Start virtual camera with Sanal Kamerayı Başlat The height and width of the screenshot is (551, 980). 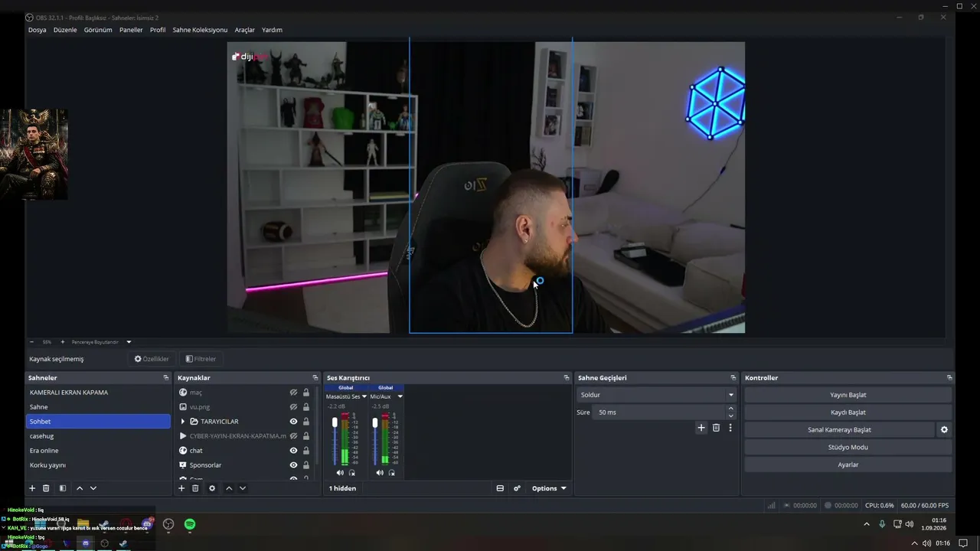click(x=840, y=430)
